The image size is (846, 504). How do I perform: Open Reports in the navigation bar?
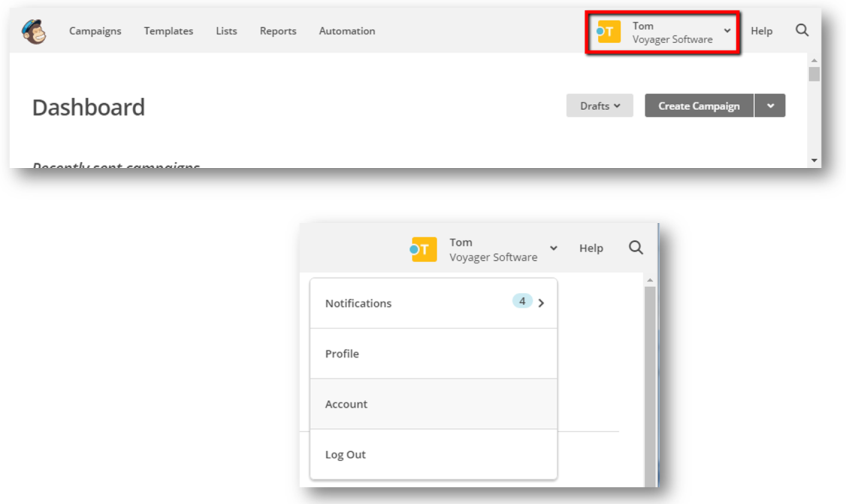[x=277, y=31]
